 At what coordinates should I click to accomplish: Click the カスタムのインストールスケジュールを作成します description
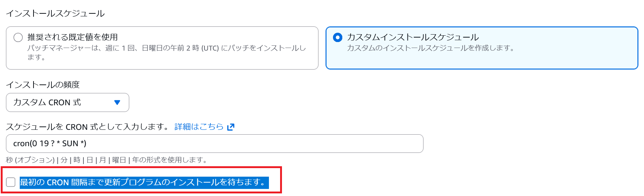(430, 48)
